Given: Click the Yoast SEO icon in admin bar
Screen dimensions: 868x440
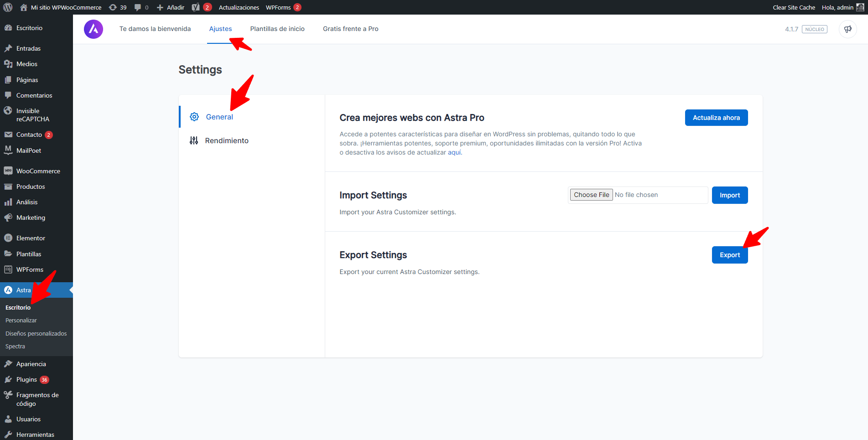Looking at the screenshot, I should 196,7.
